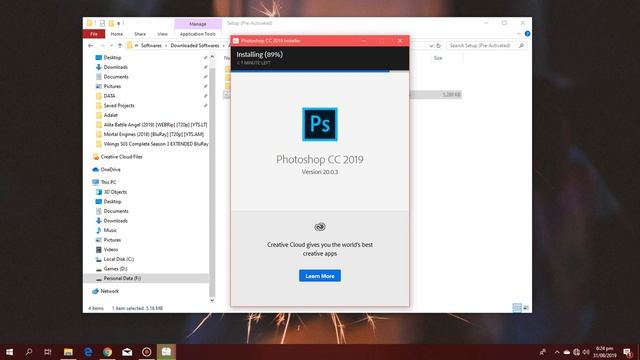Click the Photoshop Ps logo in installer
Image resolution: width=640 pixels, height=360 pixels.
pos(320,124)
